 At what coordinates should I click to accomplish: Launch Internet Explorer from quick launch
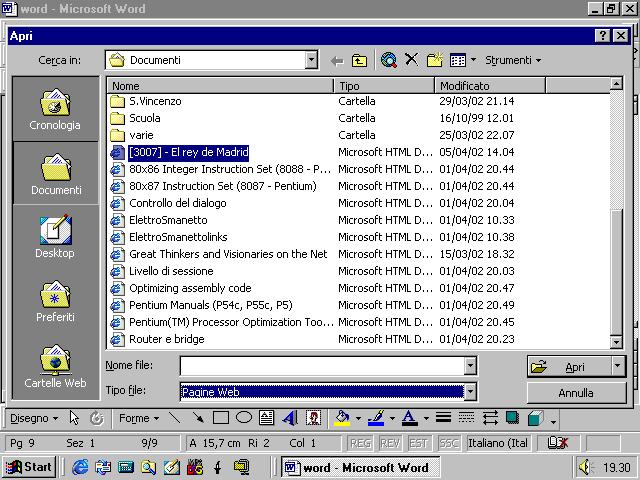[80, 467]
